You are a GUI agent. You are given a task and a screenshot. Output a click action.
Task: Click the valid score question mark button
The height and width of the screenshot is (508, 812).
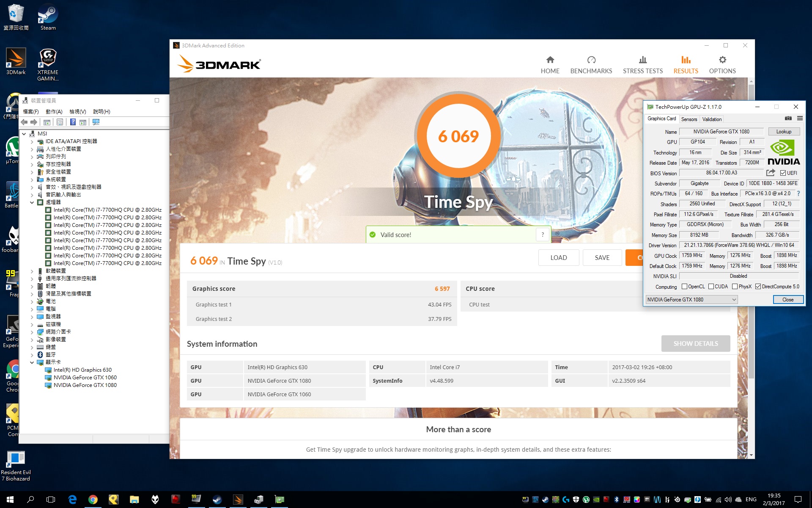click(543, 235)
